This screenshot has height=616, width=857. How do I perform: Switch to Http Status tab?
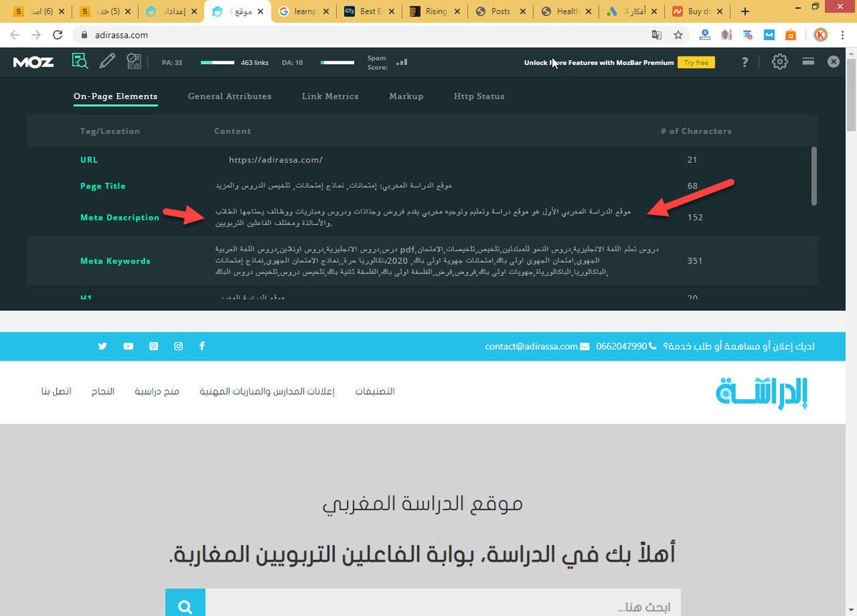tap(479, 96)
